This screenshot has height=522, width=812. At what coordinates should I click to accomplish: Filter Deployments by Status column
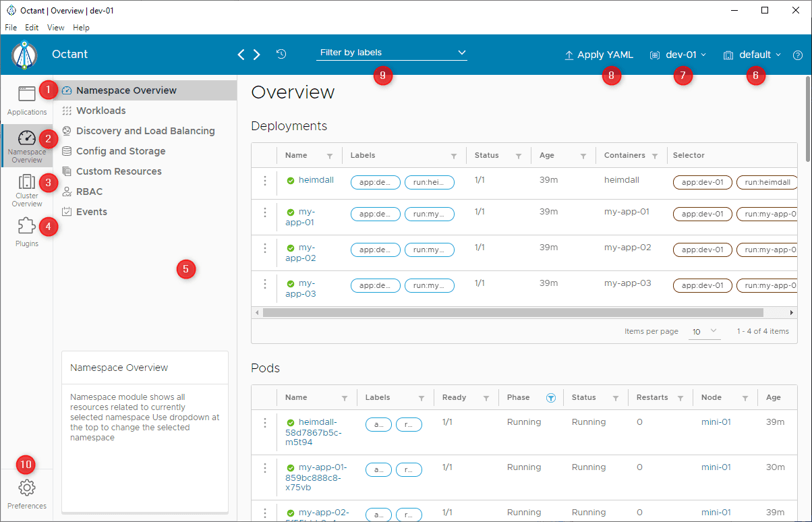tap(519, 156)
